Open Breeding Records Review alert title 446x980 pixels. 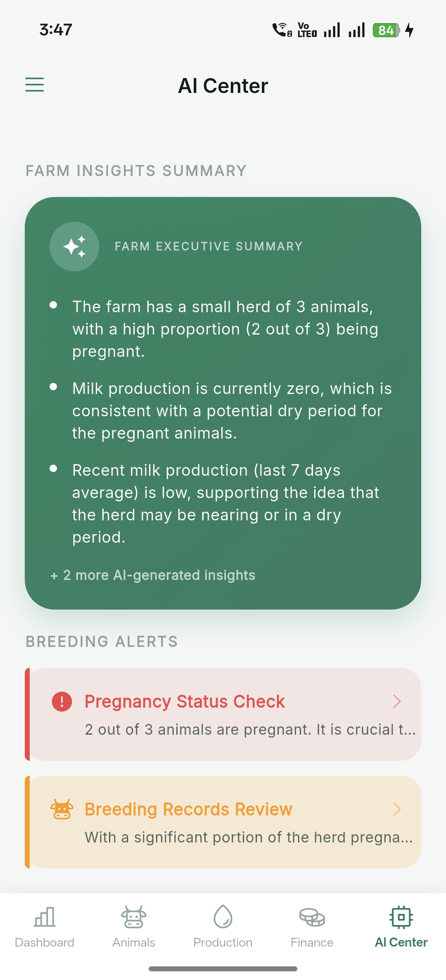(188, 809)
